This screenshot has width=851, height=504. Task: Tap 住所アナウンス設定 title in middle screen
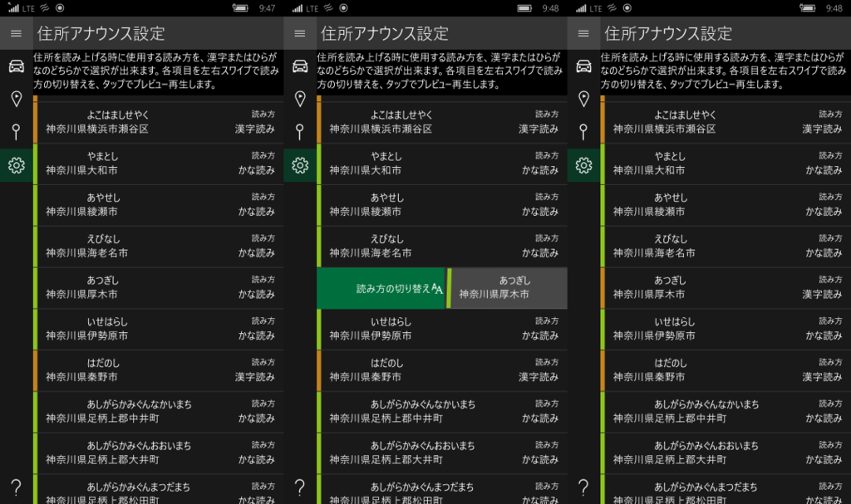point(385,34)
